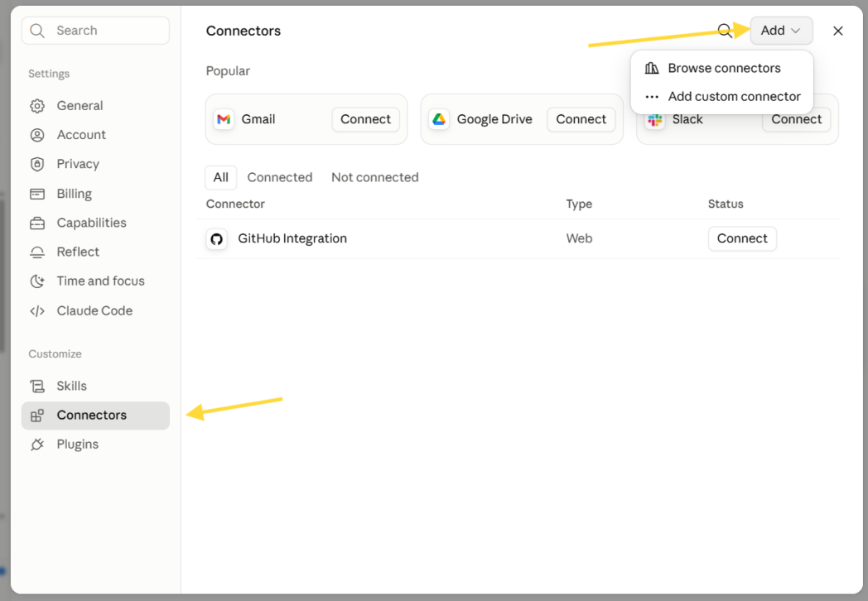Click the Connectors blocks icon

click(x=37, y=416)
